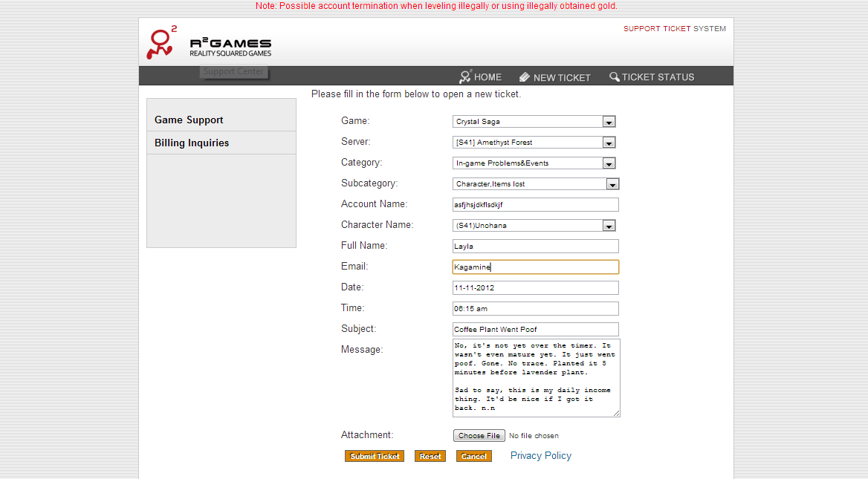The image size is (868, 479).
Task: Click the Time field showing 06:15 am
Action: click(x=535, y=309)
